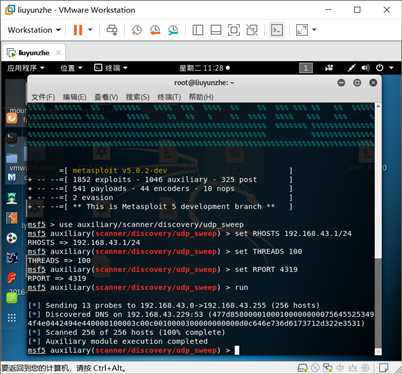Open the snapshot manager icon
402x374 pixels.
click(173, 30)
